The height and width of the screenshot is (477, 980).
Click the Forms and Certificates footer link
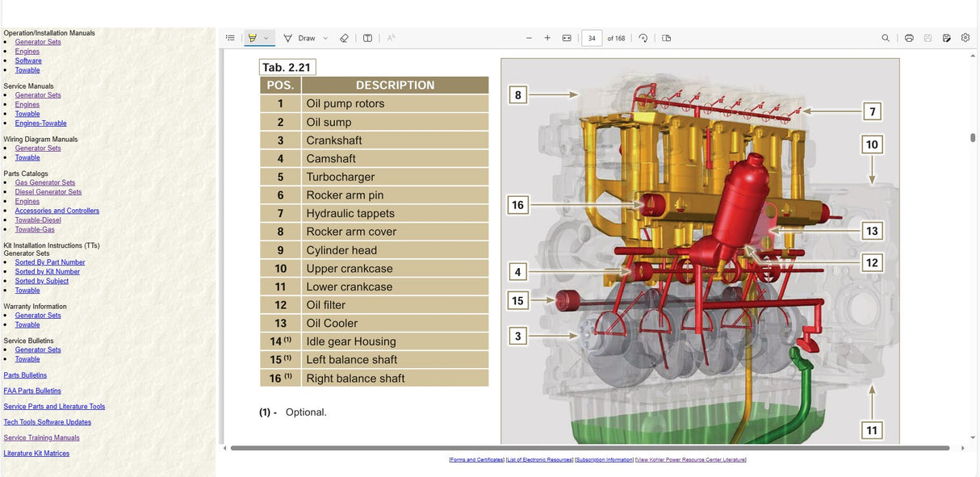[x=476, y=460]
